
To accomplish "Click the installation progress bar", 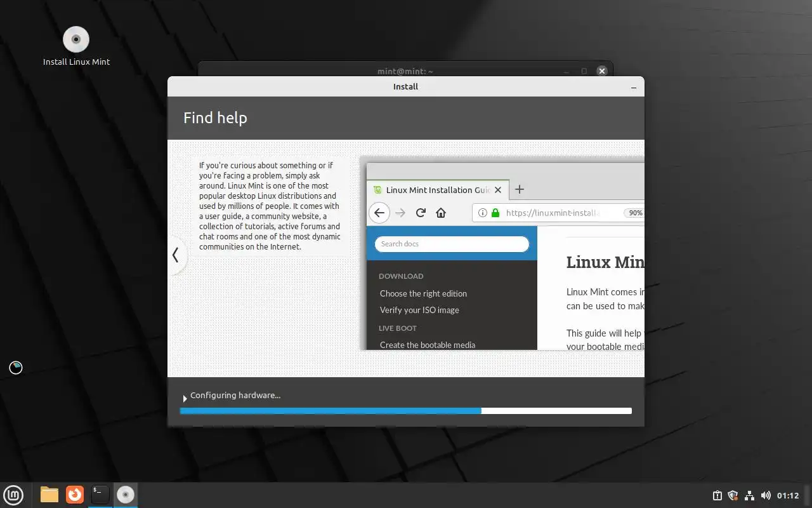I will coord(405,411).
